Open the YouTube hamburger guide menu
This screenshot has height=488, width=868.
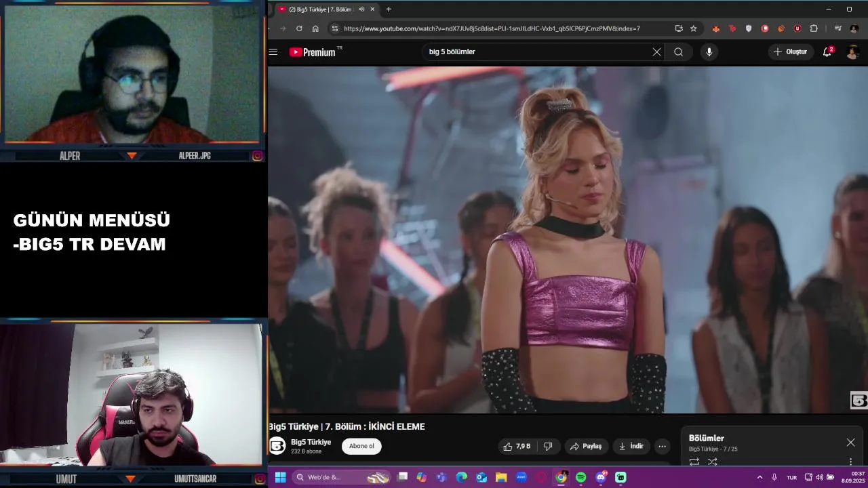point(273,52)
